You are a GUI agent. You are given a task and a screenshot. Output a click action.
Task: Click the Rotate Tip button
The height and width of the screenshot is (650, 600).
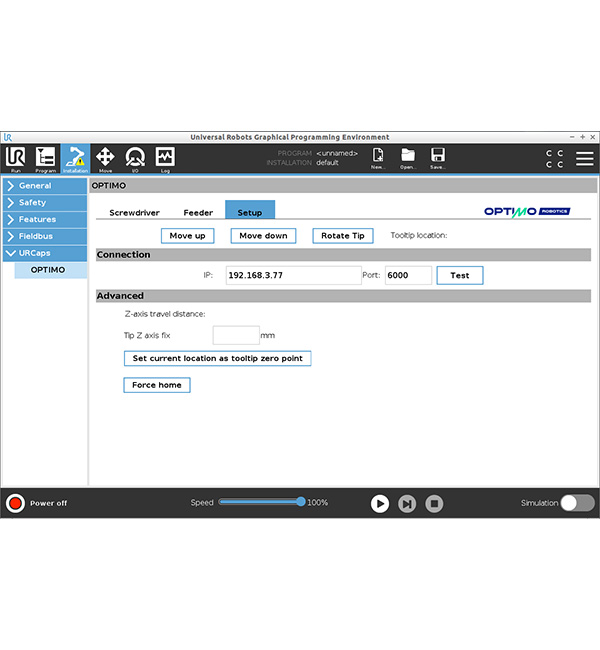coord(343,236)
